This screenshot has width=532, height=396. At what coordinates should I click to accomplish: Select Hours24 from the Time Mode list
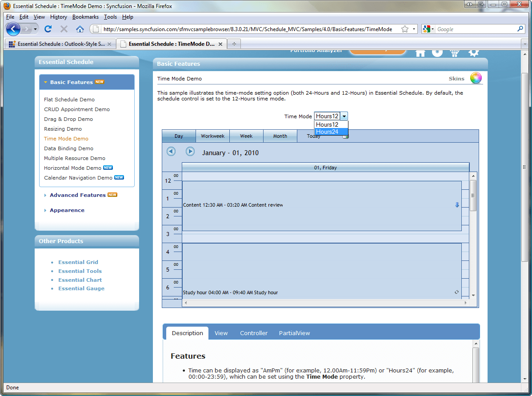point(327,132)
